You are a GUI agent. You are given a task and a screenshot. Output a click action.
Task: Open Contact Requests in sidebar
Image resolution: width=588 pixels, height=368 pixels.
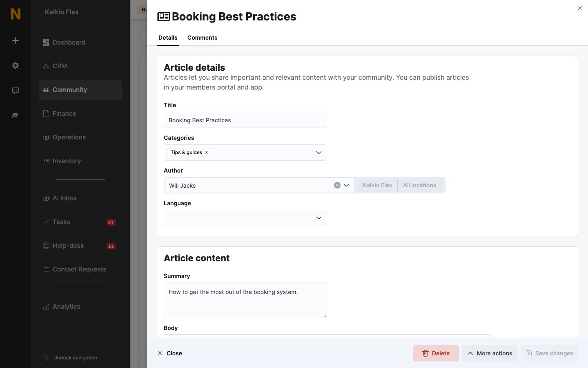pos(80,269)
